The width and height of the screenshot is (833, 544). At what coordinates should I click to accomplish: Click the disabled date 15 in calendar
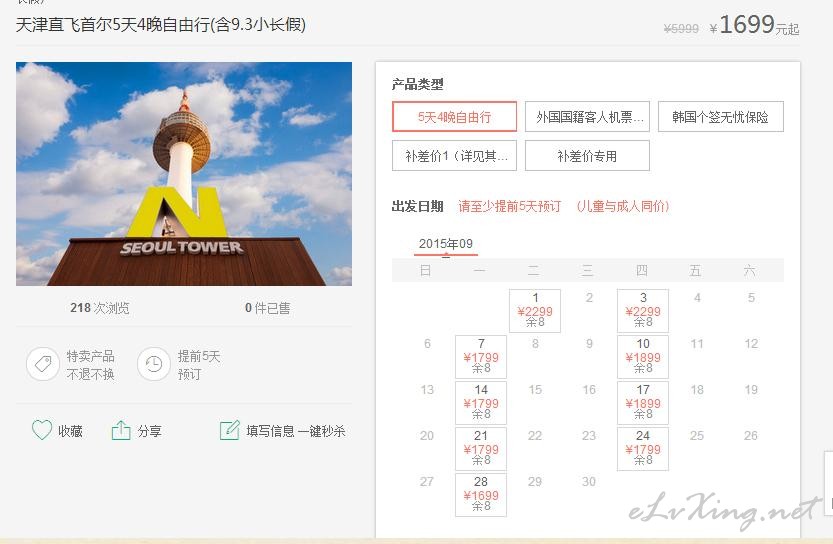coord(535,390)
